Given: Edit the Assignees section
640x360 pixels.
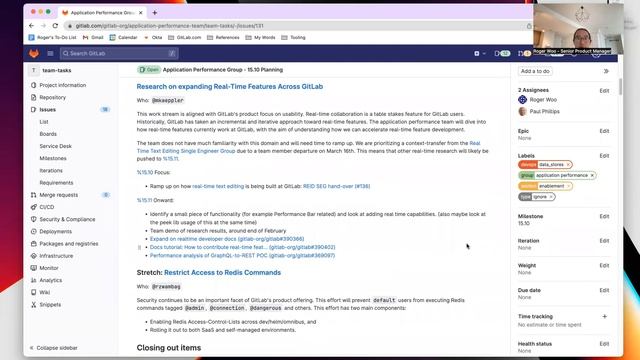Looking at the screenshot, I should tap(604, 91).
